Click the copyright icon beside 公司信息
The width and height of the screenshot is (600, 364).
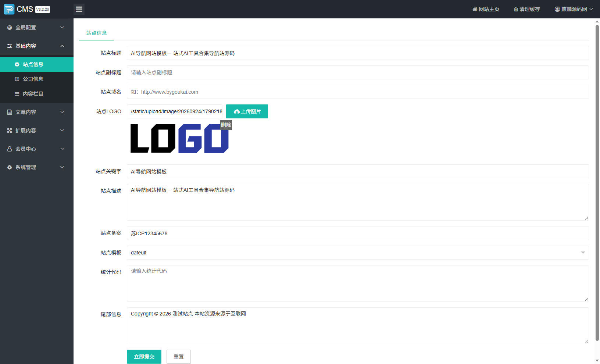(x=17, y=79)
